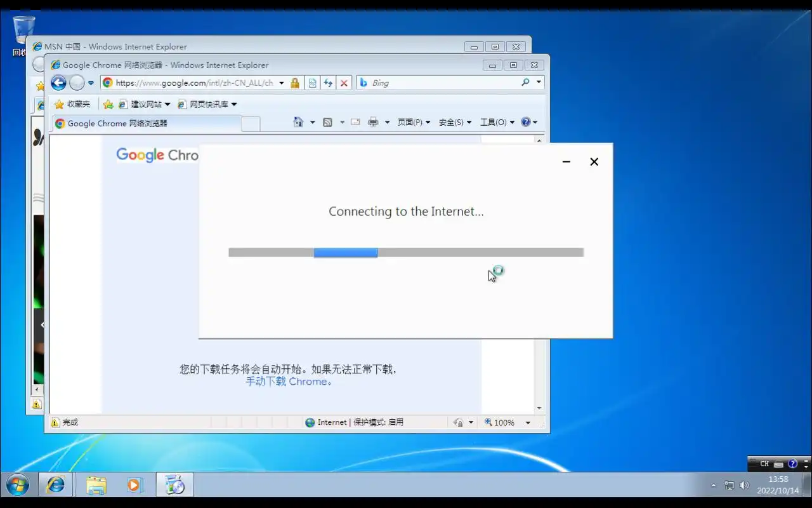Click the language bar keyboard icon
The image size is (812, 508).
[x=779, y=464]
